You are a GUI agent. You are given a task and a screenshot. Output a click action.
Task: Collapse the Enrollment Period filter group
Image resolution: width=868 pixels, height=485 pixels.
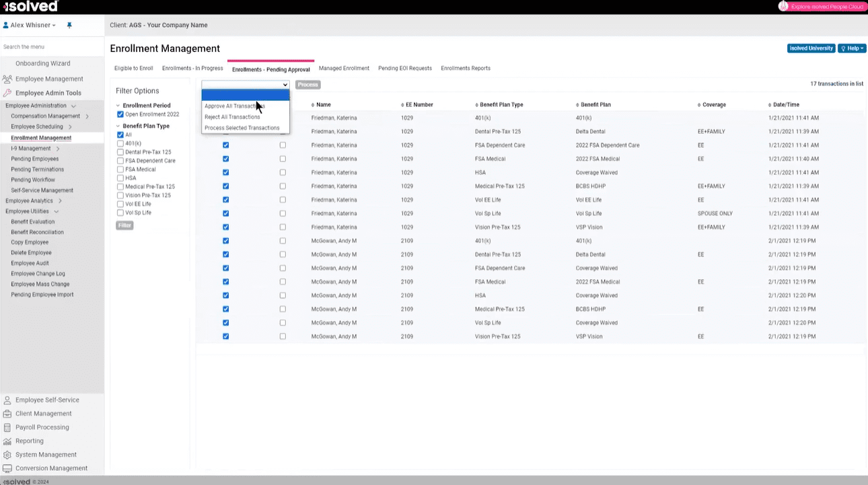(x=118, y=106)
